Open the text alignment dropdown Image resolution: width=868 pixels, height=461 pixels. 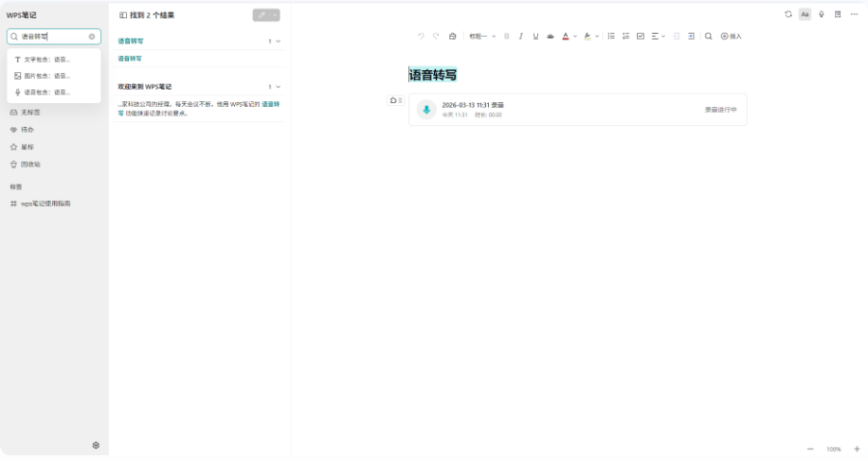(x=658, y=36)
